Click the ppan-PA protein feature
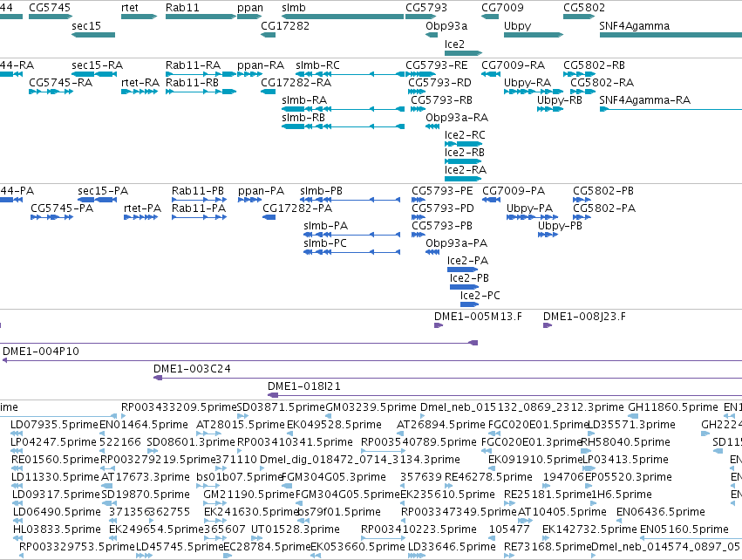This screenshot has height=560, width=742. pos(250,200)
